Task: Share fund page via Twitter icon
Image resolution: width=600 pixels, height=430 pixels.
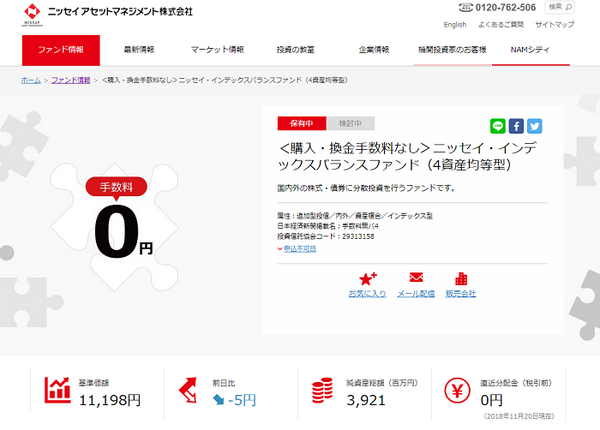Action: click(x=535, y=126)
